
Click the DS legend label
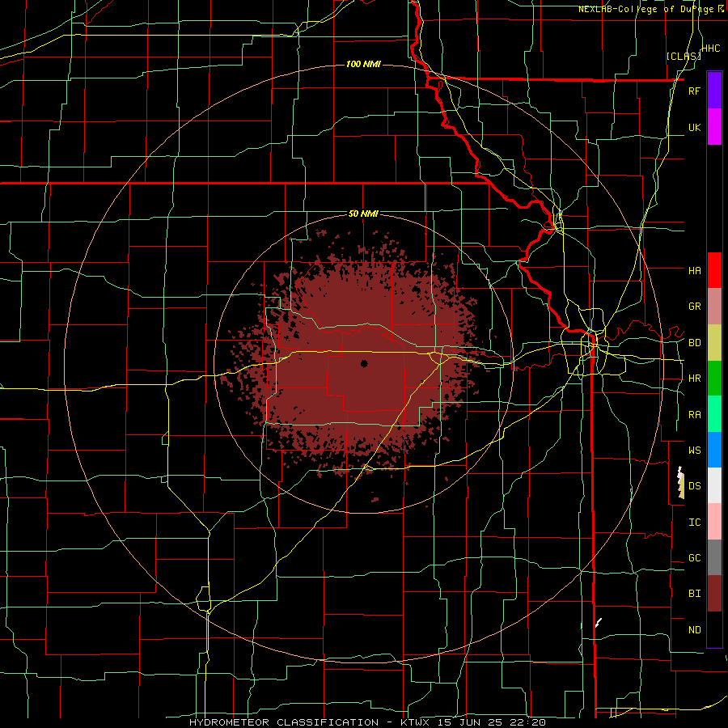pyautogui.click(x=694, y=485)
